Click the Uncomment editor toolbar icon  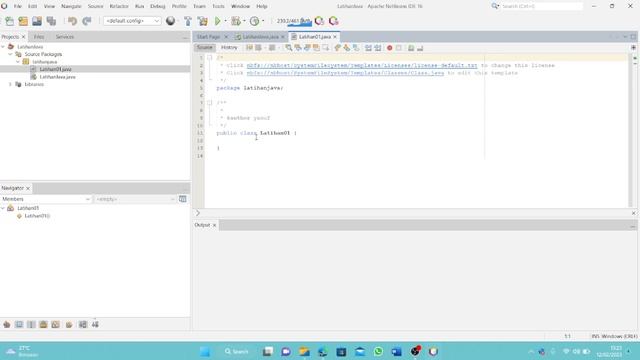(420, 48)
